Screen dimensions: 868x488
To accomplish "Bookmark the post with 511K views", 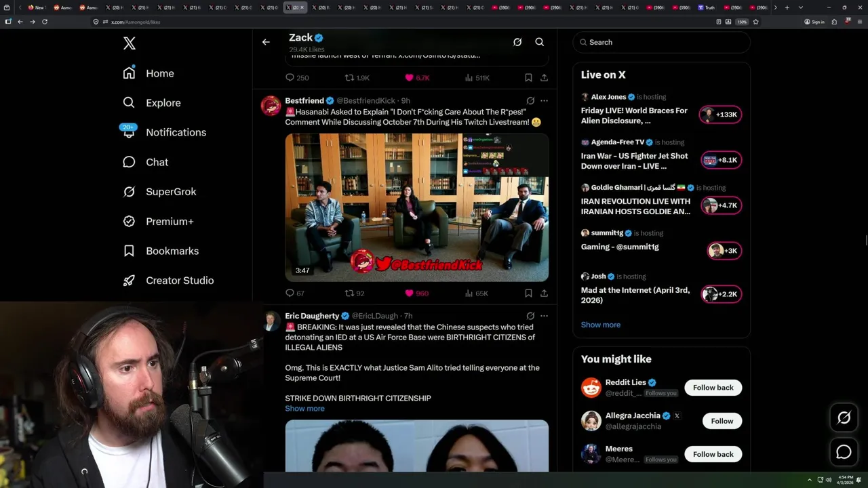I will point(528,78).
